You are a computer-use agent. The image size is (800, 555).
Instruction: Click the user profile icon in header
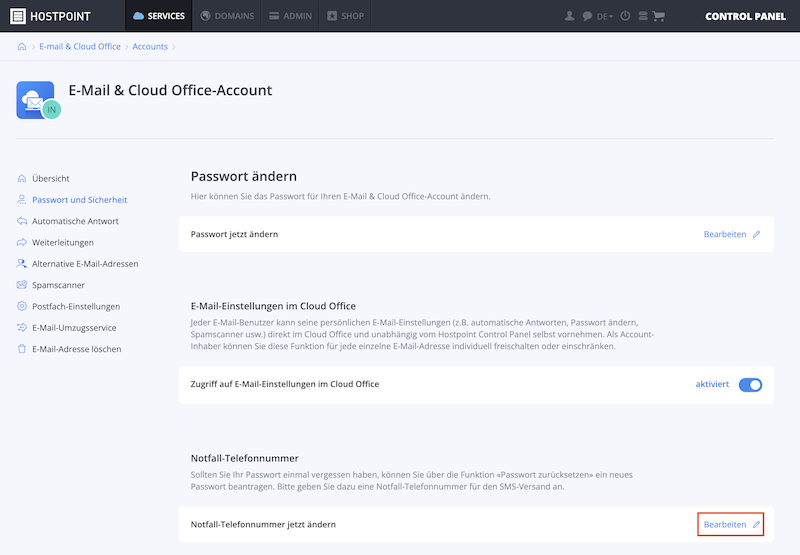tap(569, 16)
